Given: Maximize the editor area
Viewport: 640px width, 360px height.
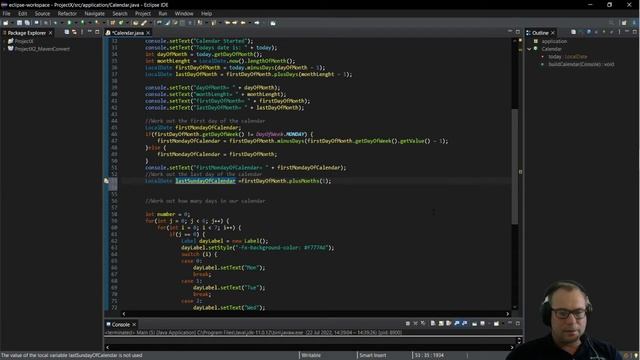Looking at the screenshot, I should pyautogui.click(x=518, y=31).
